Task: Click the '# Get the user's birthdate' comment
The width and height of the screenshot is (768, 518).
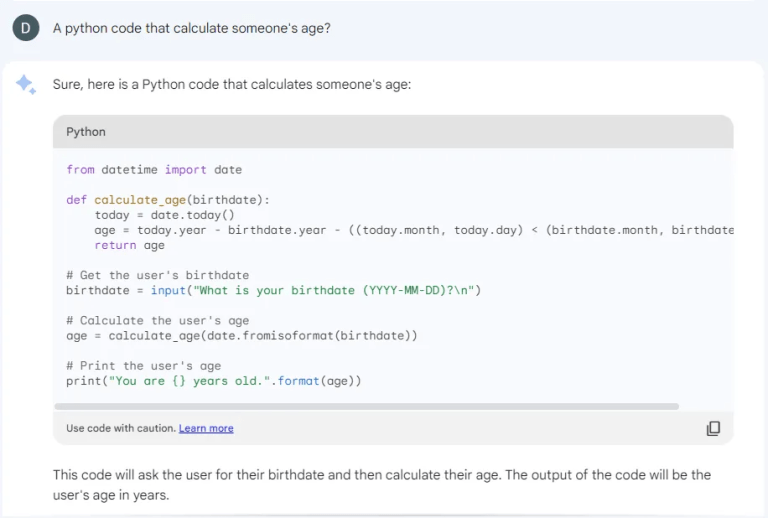Action: pos(158,275)
